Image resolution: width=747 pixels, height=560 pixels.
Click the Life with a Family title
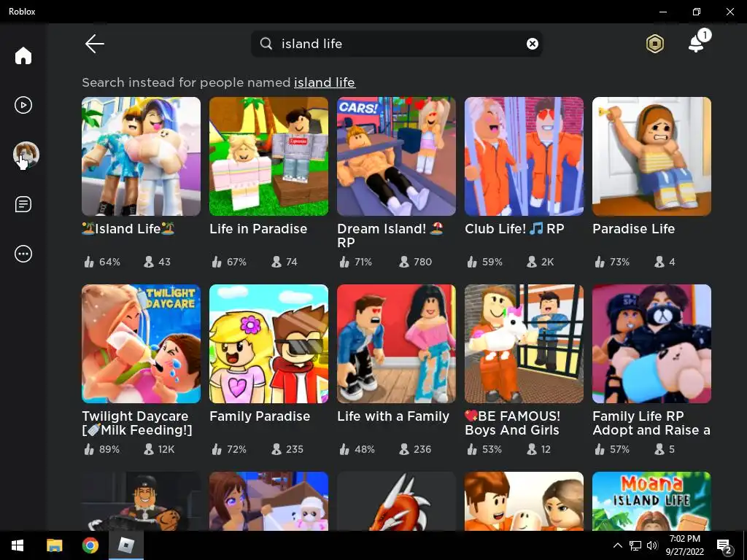tap(393, 416)
